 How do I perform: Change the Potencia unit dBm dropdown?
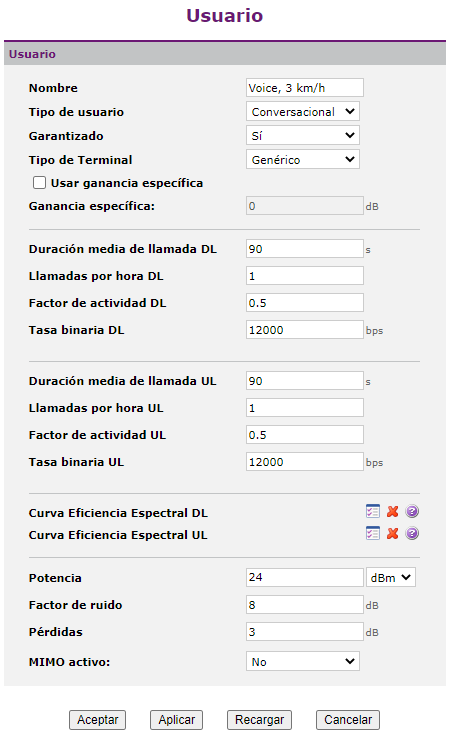pos(391,577)
